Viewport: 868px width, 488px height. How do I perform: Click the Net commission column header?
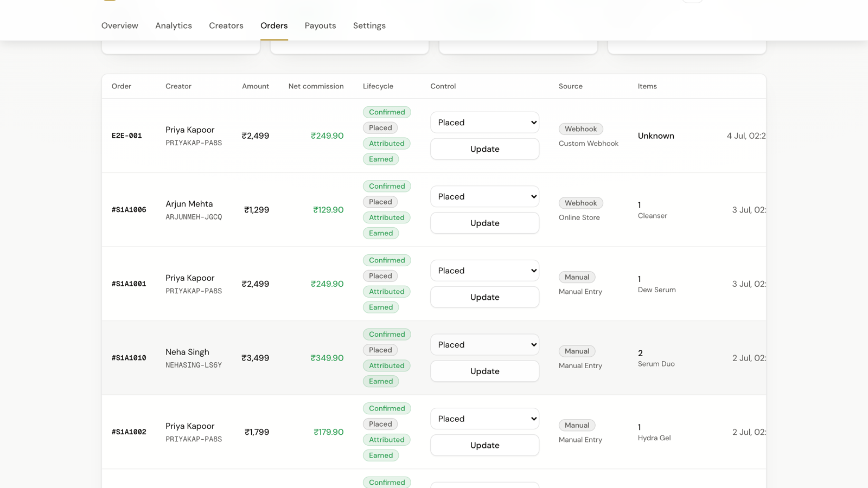[316, 86]
